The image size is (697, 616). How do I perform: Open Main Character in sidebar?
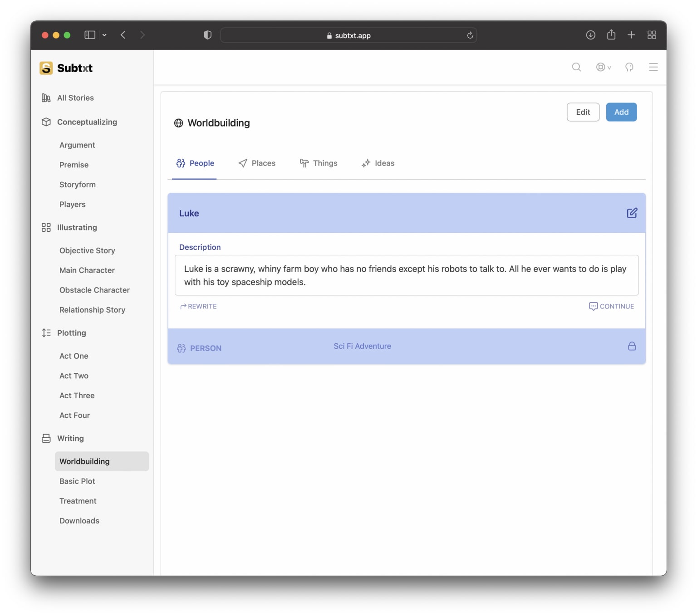[x=87, y=270]
